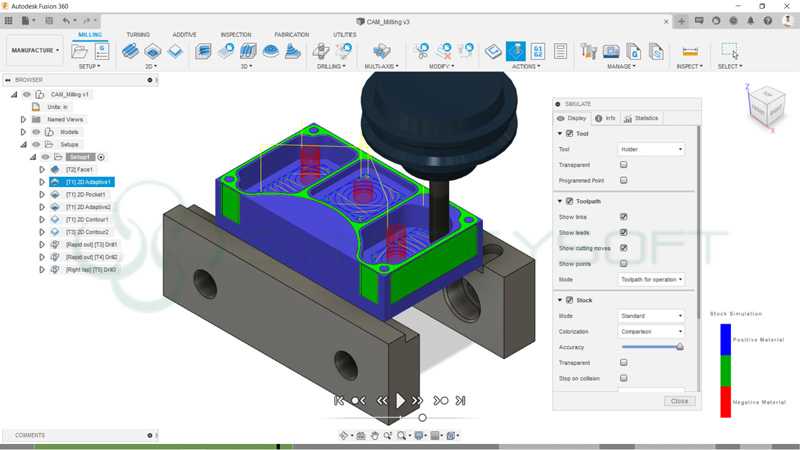
Task: Click the New Setup folder icon
Action: point(80,51)
